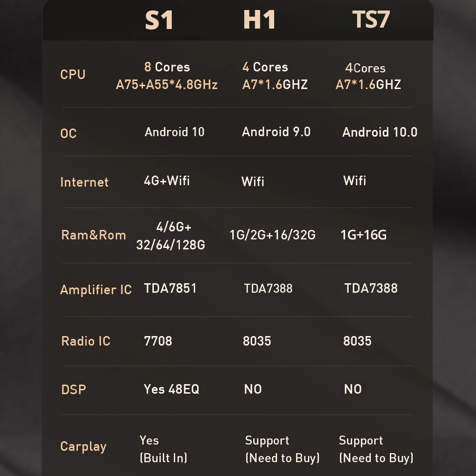Click the '1G/2G+16/32G' memory cell
476x476 pixels.
point(272,235)
